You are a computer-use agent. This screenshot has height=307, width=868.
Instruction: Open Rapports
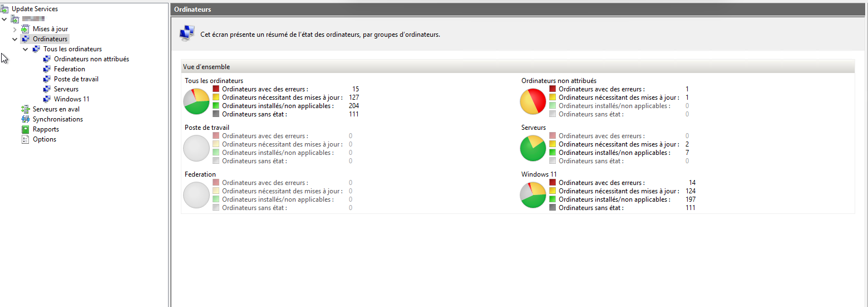pyautogui.click(x=46, y=129)
